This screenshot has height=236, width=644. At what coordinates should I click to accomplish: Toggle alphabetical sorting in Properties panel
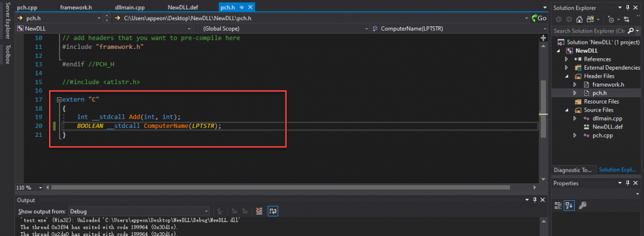pos(569,205)
